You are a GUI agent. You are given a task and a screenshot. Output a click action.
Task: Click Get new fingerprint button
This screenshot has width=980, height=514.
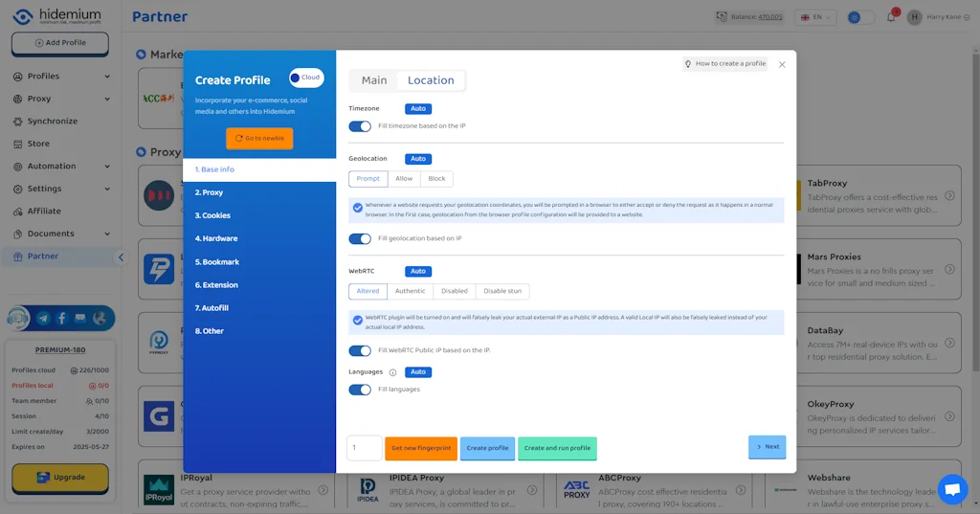421,448
